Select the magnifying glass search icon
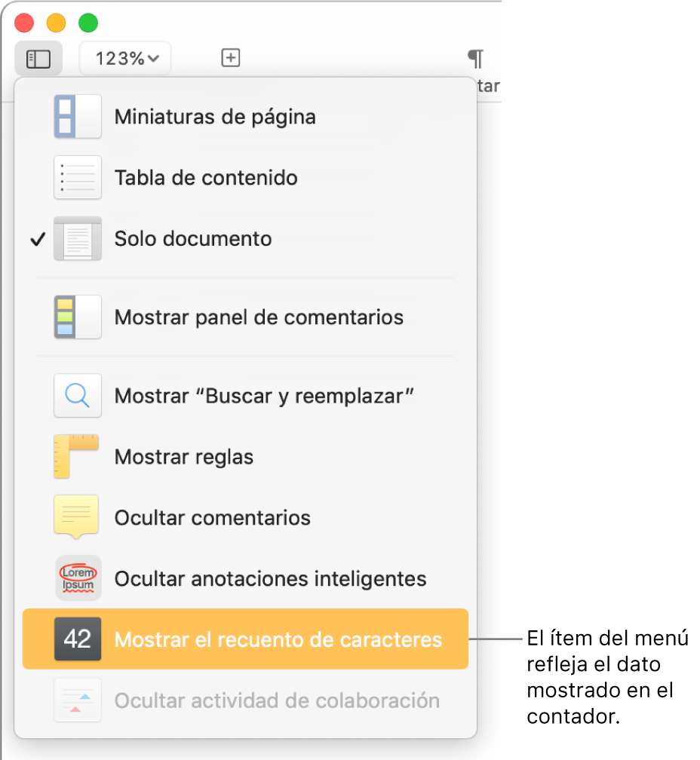This screenshot has height=760, width=700. click(78, 395)
